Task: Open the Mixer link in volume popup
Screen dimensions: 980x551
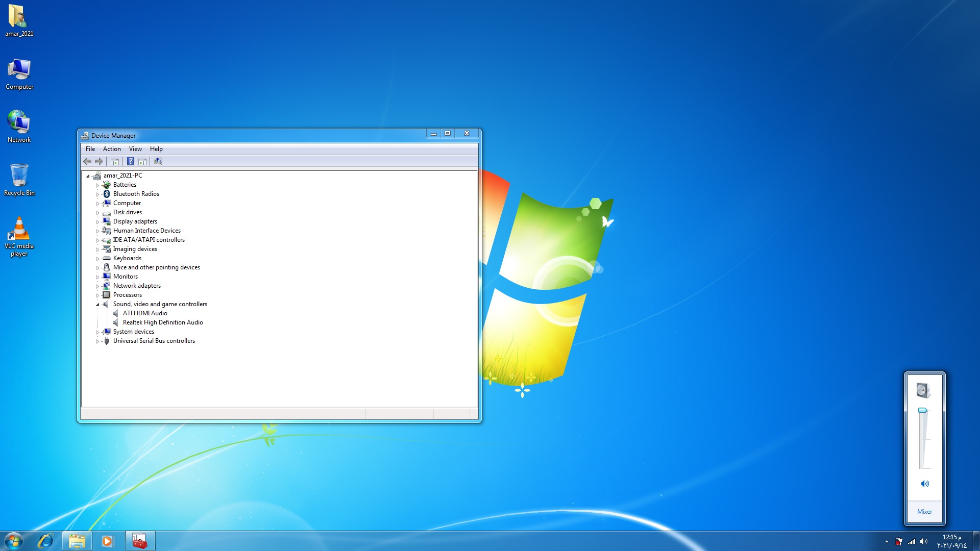Action: pyautogui.click(x=924, y=512)
